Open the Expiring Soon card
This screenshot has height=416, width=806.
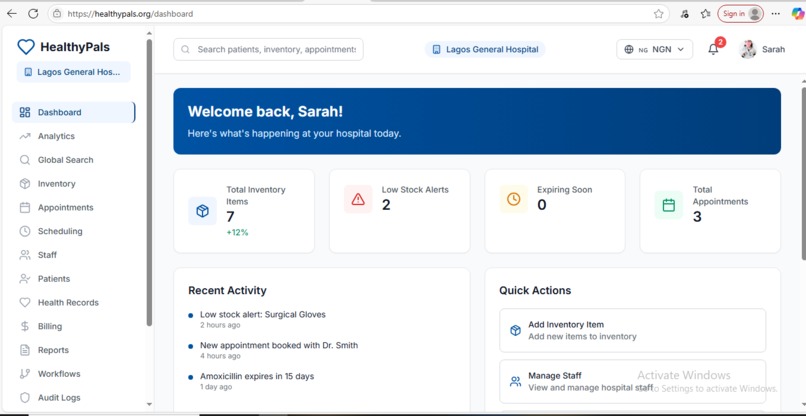coord(555,211)
